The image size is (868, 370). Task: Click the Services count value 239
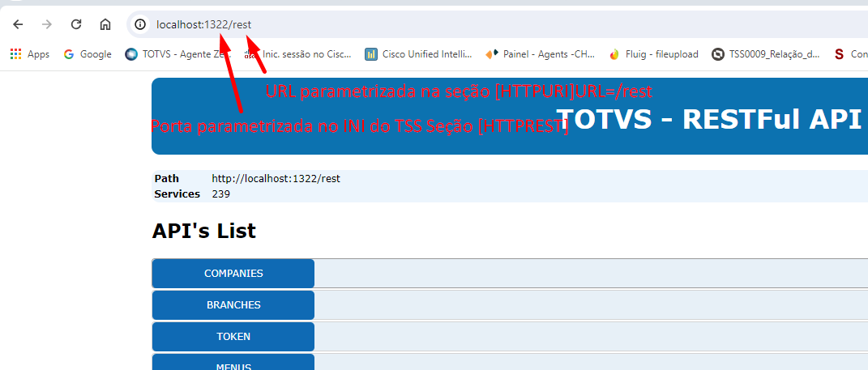coord(221,194)
